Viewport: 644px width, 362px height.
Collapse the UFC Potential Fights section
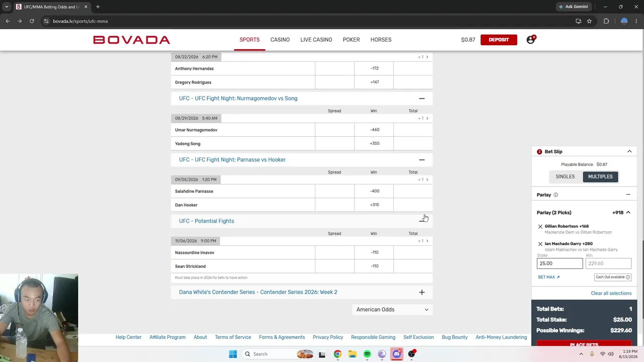pos(422,221)
